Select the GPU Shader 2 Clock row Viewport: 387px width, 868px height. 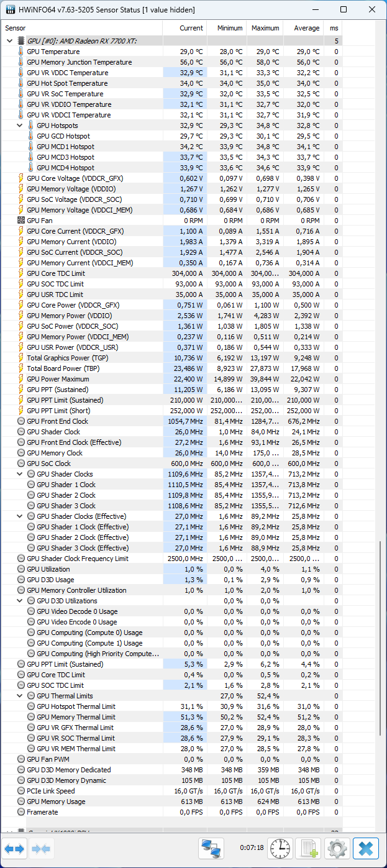pos(171,495)
